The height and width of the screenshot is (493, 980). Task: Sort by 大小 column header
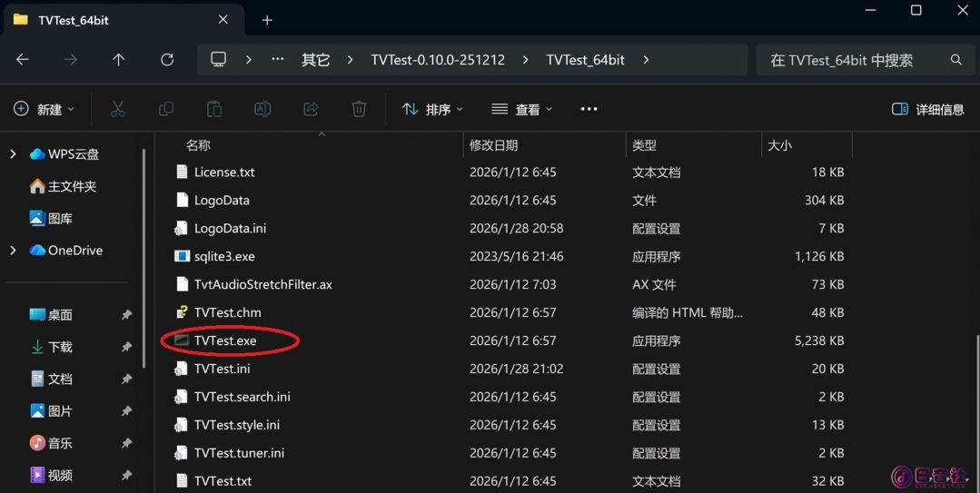pos(779,145)
